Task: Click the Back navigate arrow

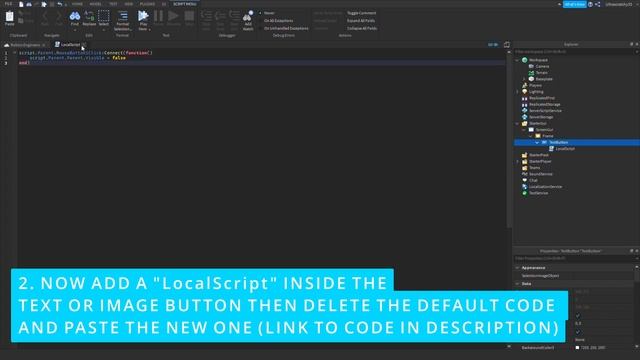Action: coord(45,16)
